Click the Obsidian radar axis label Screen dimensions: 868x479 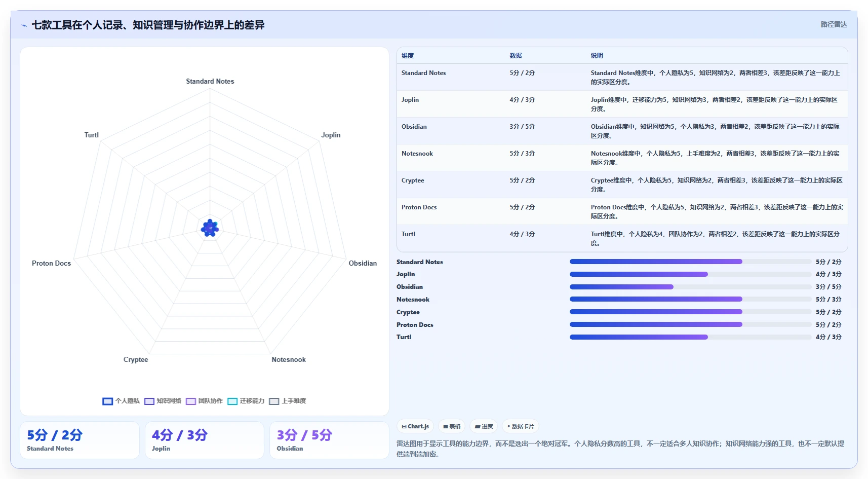pyautogui.click(x=363, y=263)
